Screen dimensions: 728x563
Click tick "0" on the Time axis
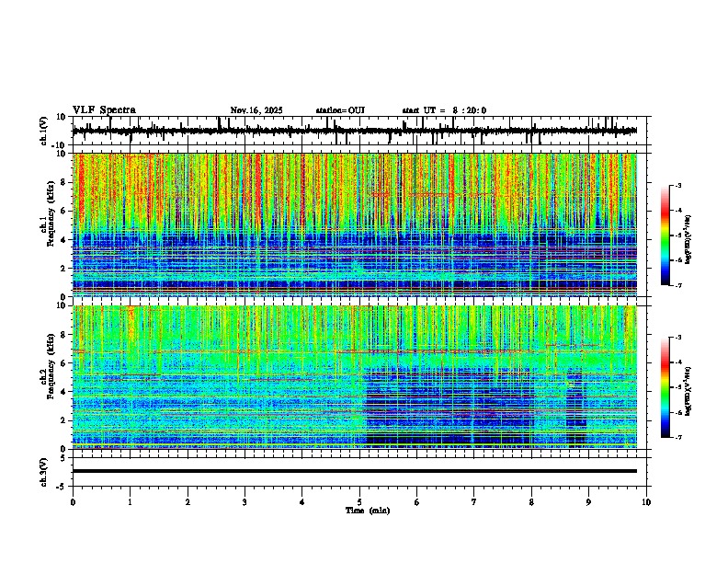point(73,502)
